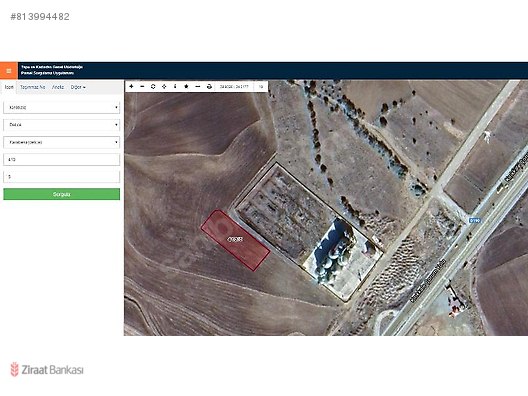Screen dimensions: 528x396
Task: Click the crosshair locate icon
Action: point(164,87)
